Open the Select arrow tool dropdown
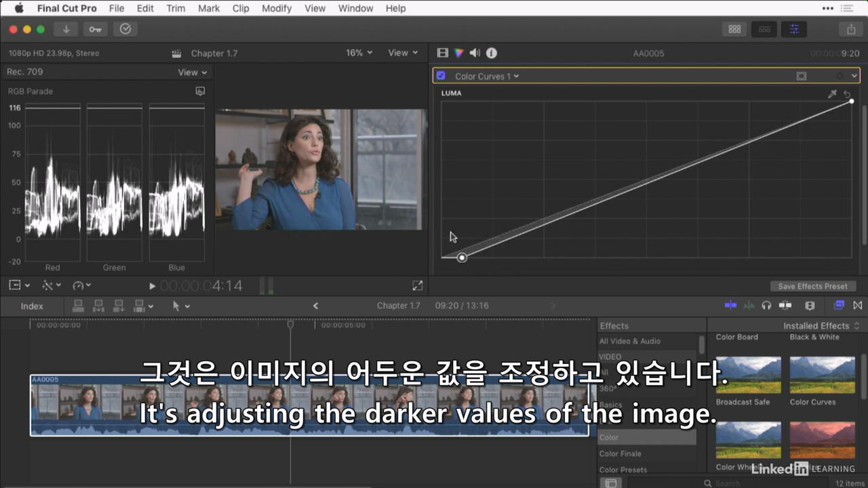868x488 pixels. tap(181, 306)
